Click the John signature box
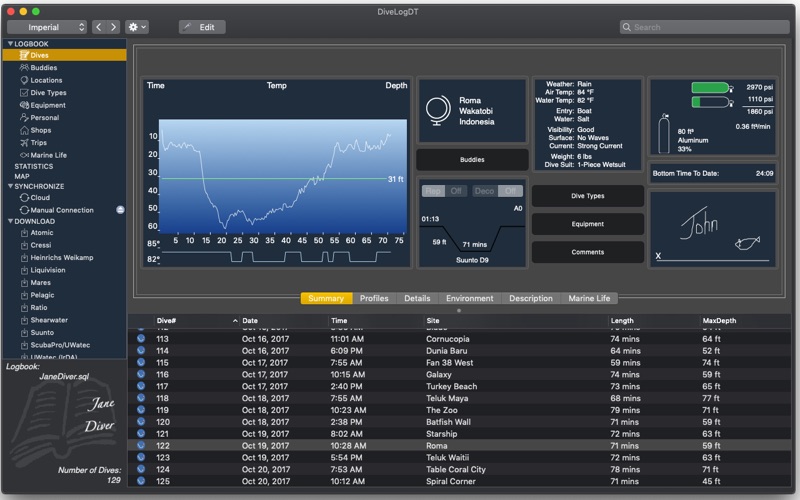 tap(713, 229)
